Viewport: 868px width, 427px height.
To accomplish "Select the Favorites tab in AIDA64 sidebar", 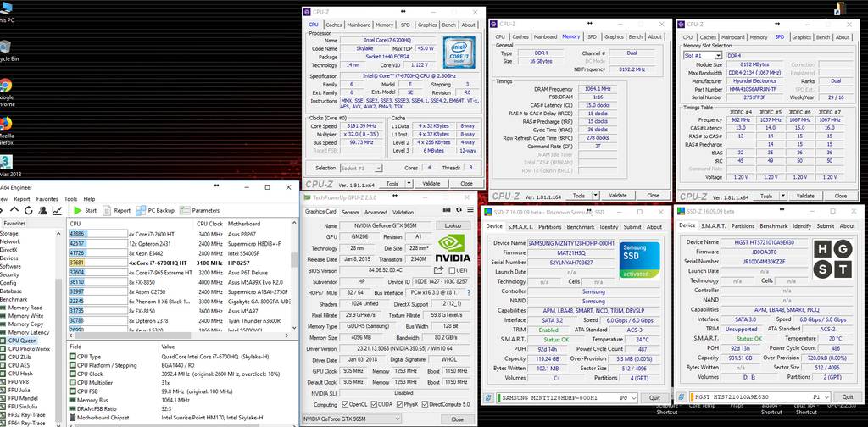I will (x=14, y=224).
